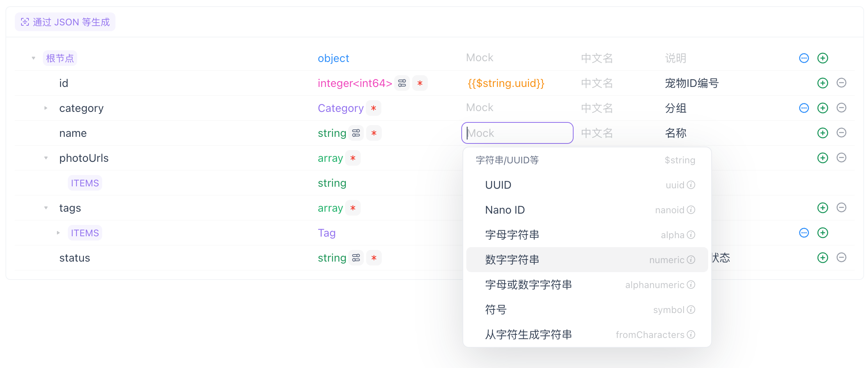The image size is (868, 368).
Task: Toggle required asterisk on photoUrls array
Action: click(x=353, y=158)
